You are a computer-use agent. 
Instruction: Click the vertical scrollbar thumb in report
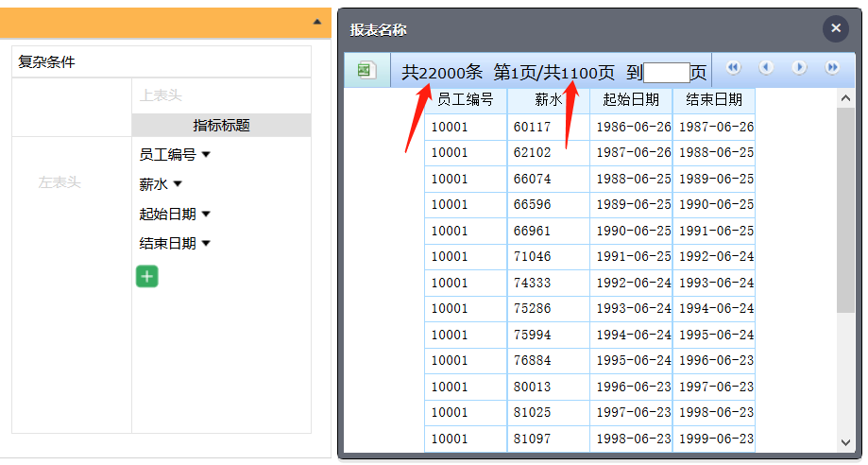(845, 211)
